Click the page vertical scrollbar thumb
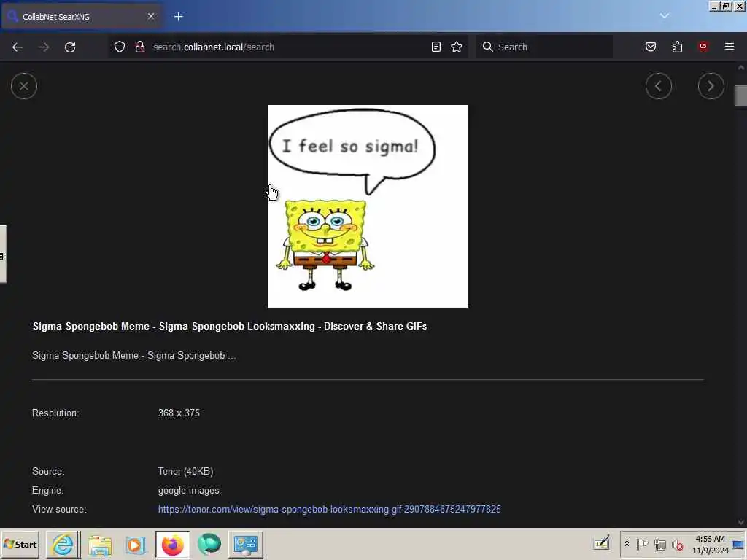The width and height of the screenshot is (747, 560). tap(741, 96)
